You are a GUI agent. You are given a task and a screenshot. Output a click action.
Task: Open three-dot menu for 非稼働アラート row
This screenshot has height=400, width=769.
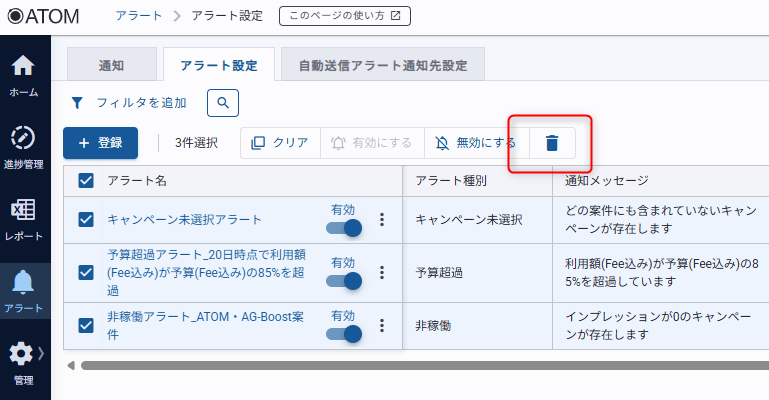381,326
